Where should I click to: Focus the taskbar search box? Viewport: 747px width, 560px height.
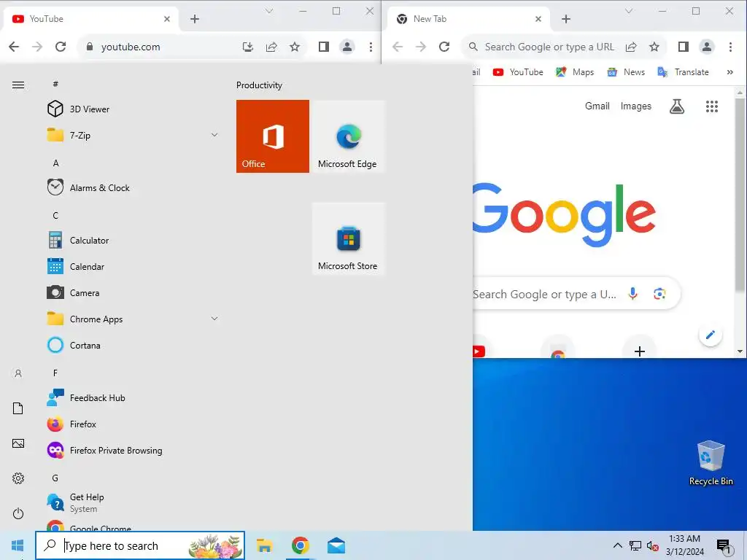140,545
